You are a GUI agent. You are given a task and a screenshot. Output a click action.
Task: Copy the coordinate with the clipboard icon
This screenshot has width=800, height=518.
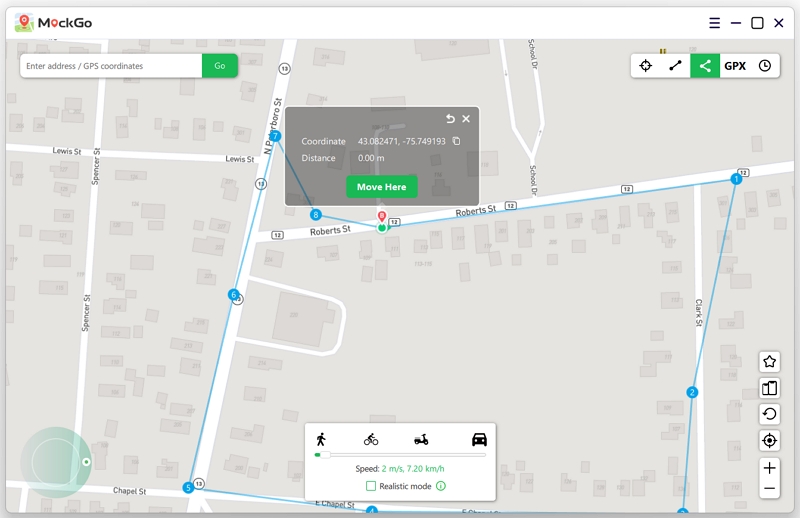[x=457, y=141]
